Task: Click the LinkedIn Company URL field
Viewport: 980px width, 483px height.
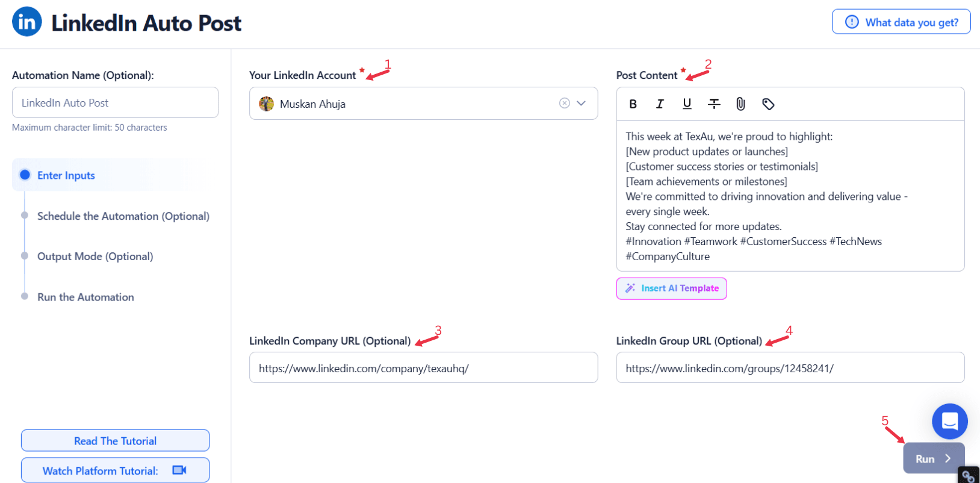Action: 423,368
